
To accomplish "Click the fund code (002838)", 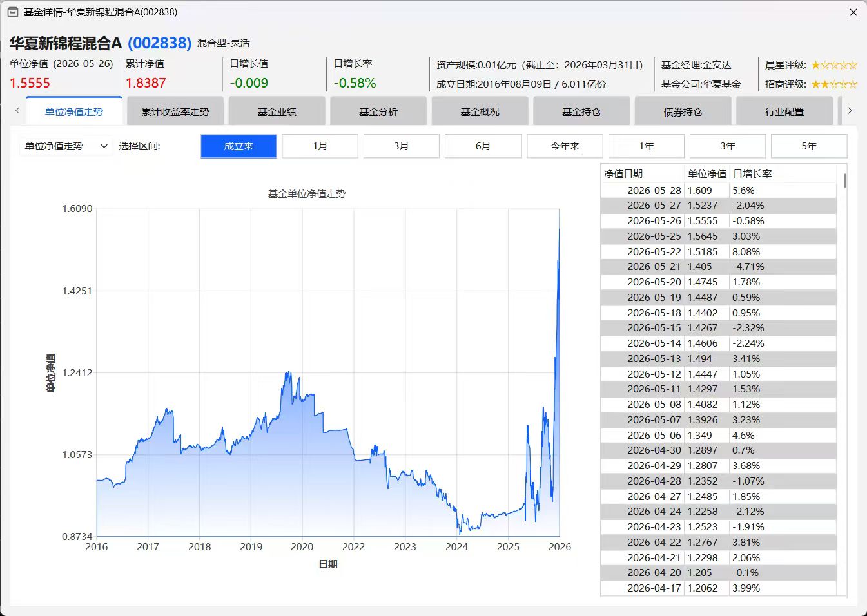I will coord(159,43).
